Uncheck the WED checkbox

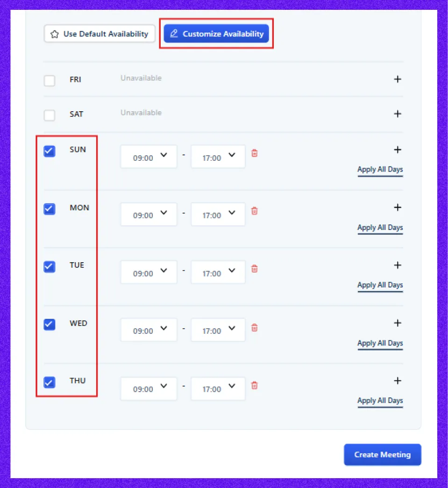(50, 324)
